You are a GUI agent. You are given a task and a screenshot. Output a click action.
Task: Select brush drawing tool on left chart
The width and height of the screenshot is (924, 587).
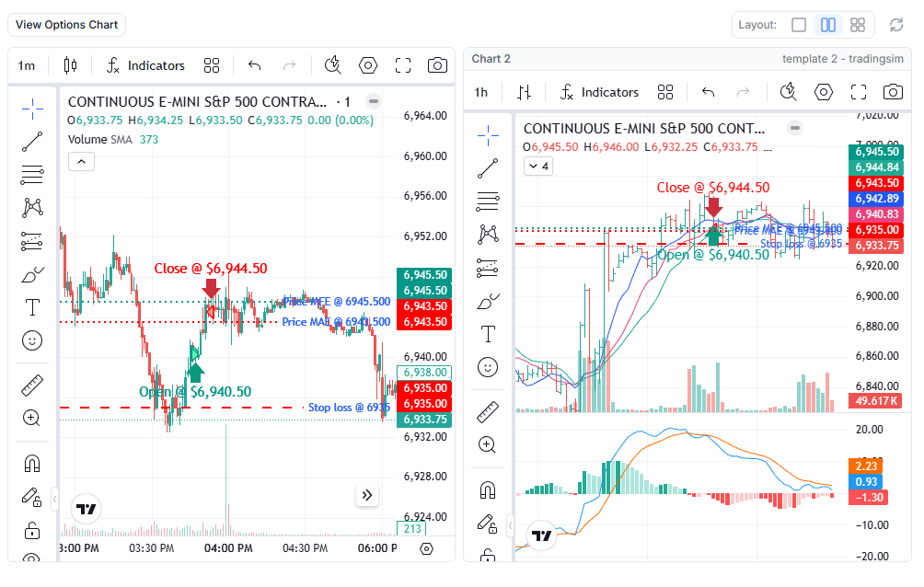(32, 275)
